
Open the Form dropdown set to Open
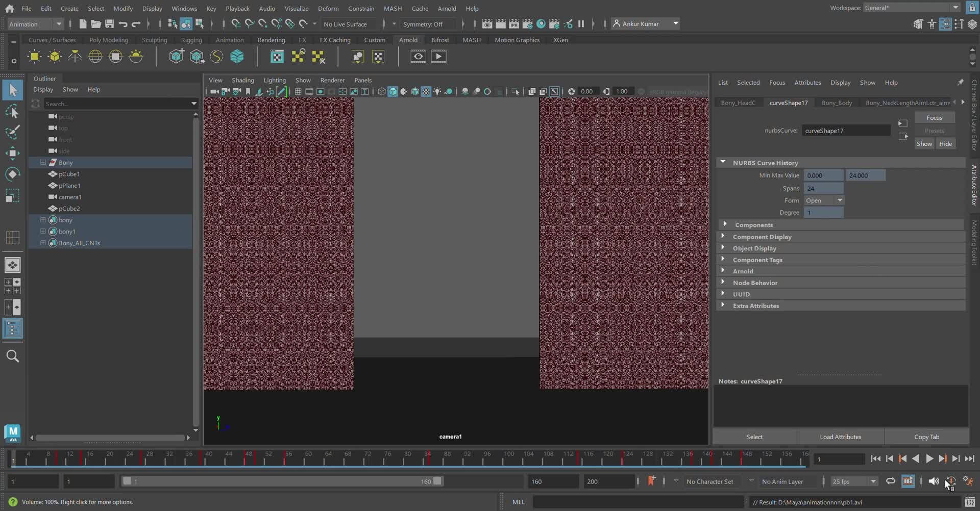(824, 200)
